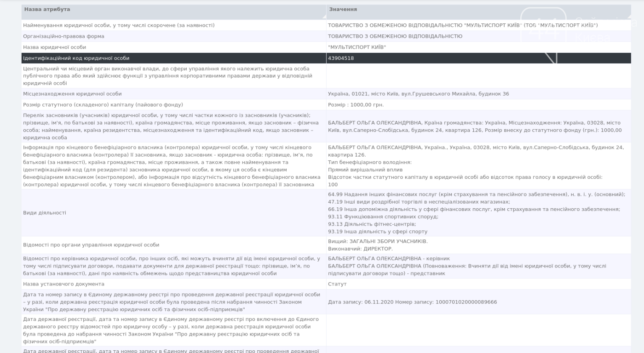Image resolution: width=644 pixels, height=353 pixels.
Task: Select activity 64.99 Надання інших фінансових послуг
Action: pyautogui.click(x=477, y=194)
